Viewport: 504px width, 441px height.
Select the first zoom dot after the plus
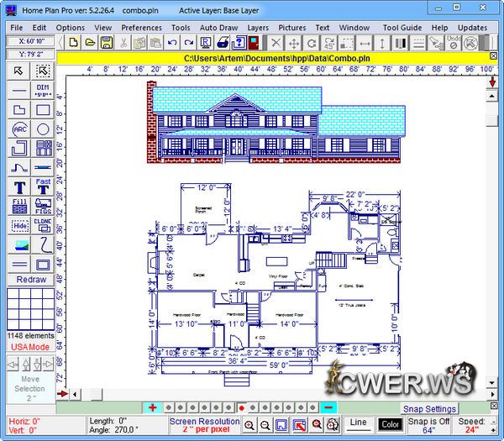169,408
